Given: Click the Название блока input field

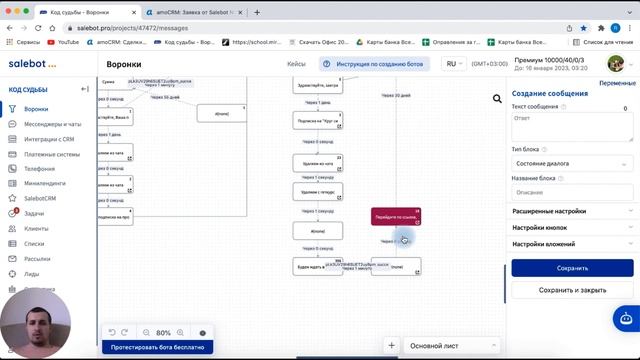Looking at the screenshot, I should [572, 192].
